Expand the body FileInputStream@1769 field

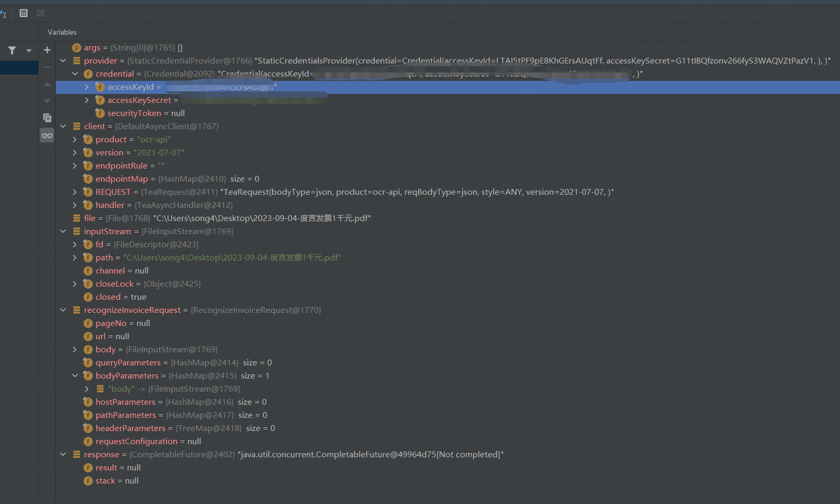(x=75, y=350)
